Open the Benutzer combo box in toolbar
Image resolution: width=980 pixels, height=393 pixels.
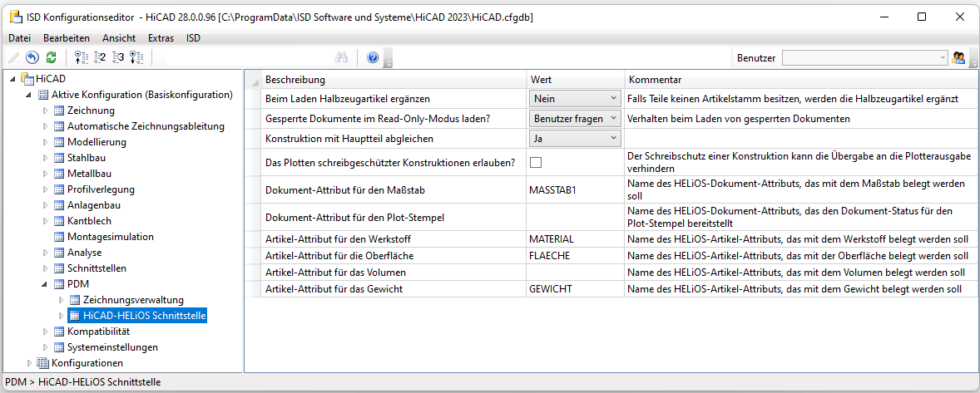(x=864, y=57)
